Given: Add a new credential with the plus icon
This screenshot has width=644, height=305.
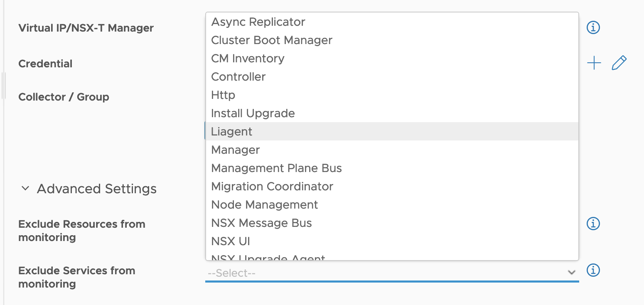Looking at the screenshot, I should point(594,63).
